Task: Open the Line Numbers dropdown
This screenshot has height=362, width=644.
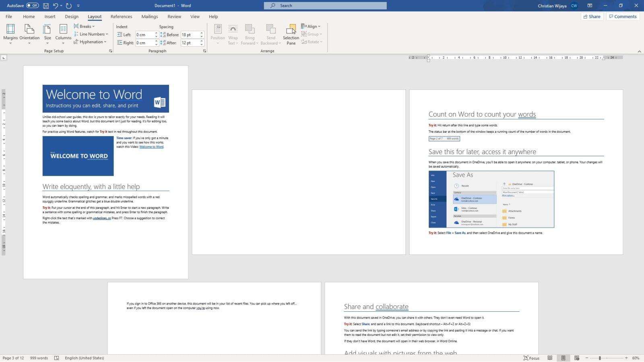Action: pos(91,34)
